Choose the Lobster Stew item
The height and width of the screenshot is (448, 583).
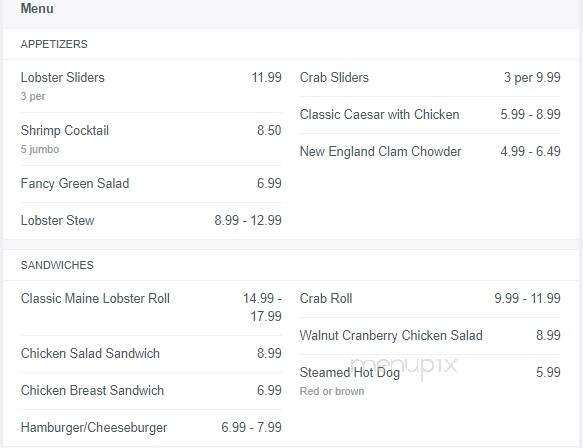57,220
